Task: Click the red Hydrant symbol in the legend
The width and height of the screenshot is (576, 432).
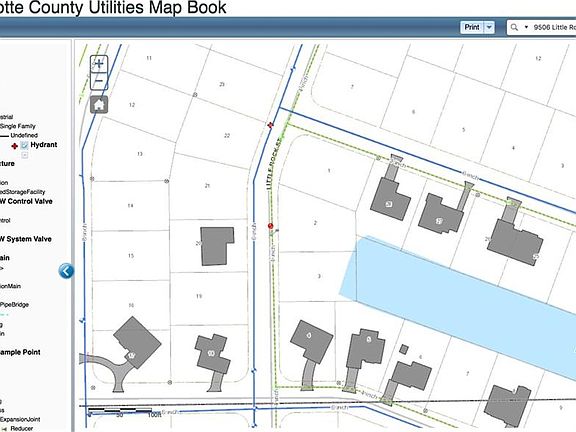Action: pyautogui.click(x=14, y=146)
